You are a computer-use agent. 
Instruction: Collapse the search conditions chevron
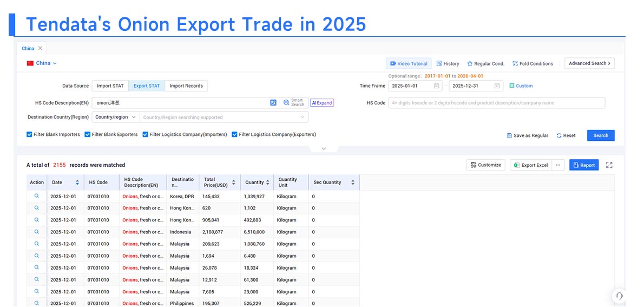point(324,148)
